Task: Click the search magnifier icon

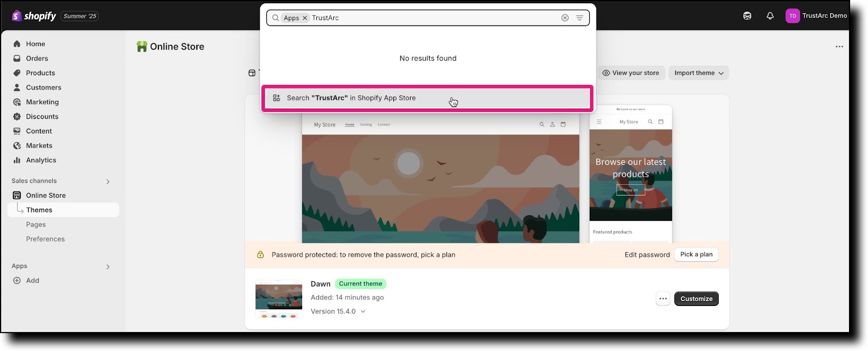Action: tap(276, 18)
